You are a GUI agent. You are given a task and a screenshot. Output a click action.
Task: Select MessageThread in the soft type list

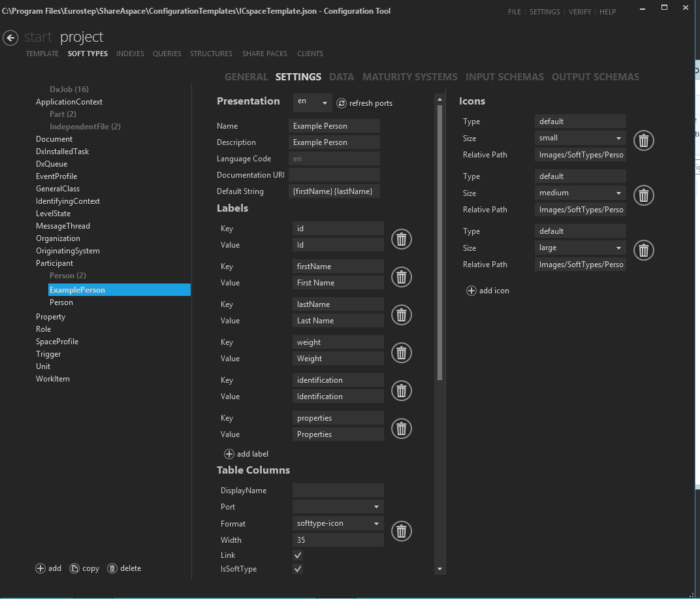point(63,226)
